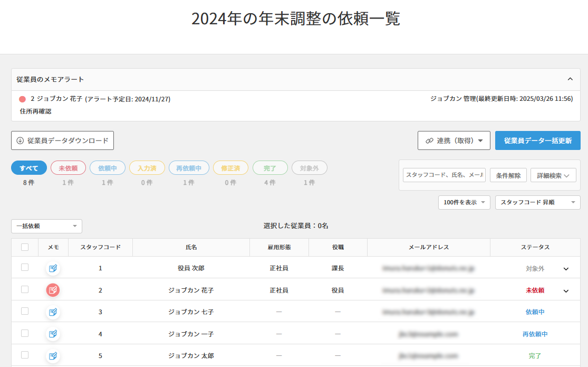Filter by 修正済 status
Screen dimensions: 588x367
click(x=230, y=168)
